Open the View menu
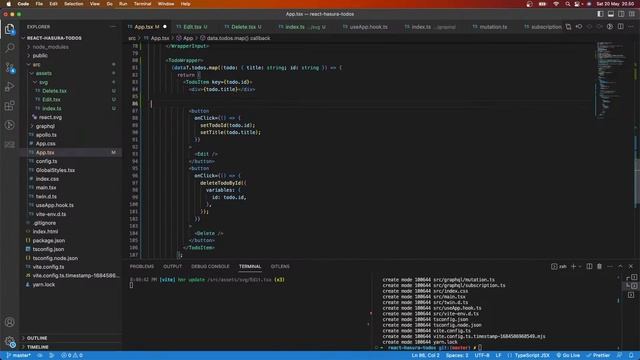Screen dimensions: 640x360 click(x=95, y=4)
